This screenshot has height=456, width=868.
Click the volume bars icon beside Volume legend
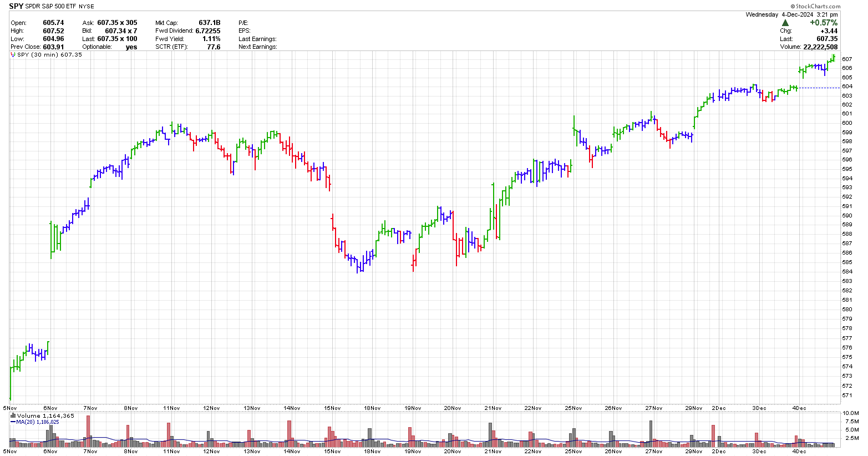coord(13,416)
